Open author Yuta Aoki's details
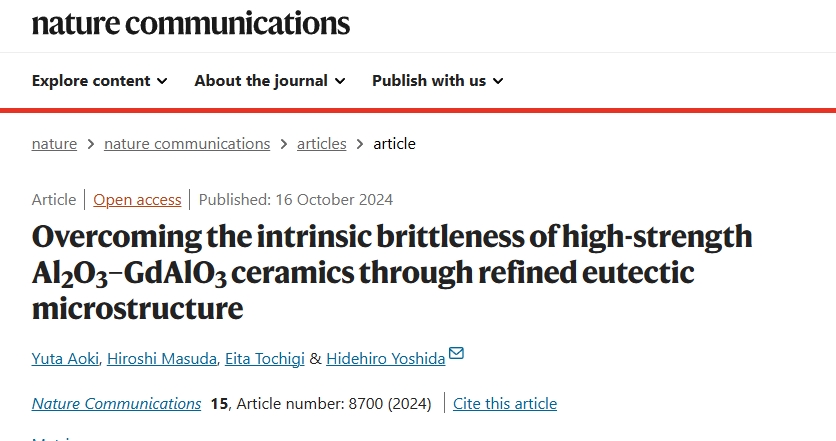836x441 pixels. point(65,358)
